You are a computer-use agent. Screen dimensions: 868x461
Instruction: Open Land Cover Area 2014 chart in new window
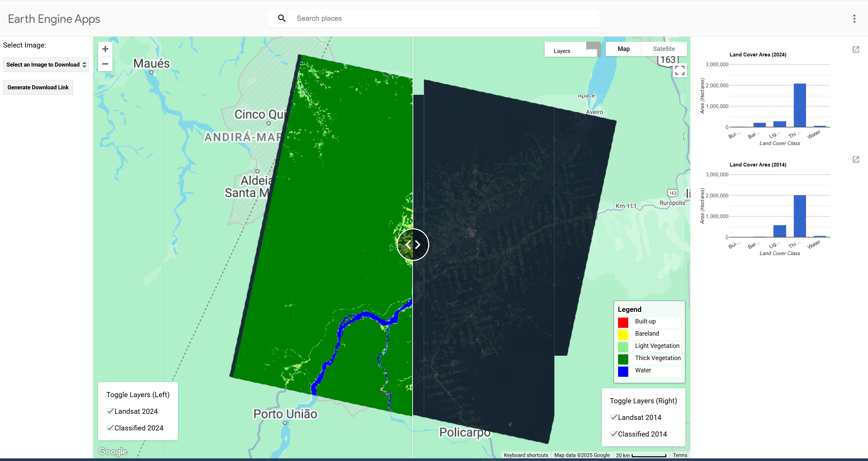click(x=856, y=159)
